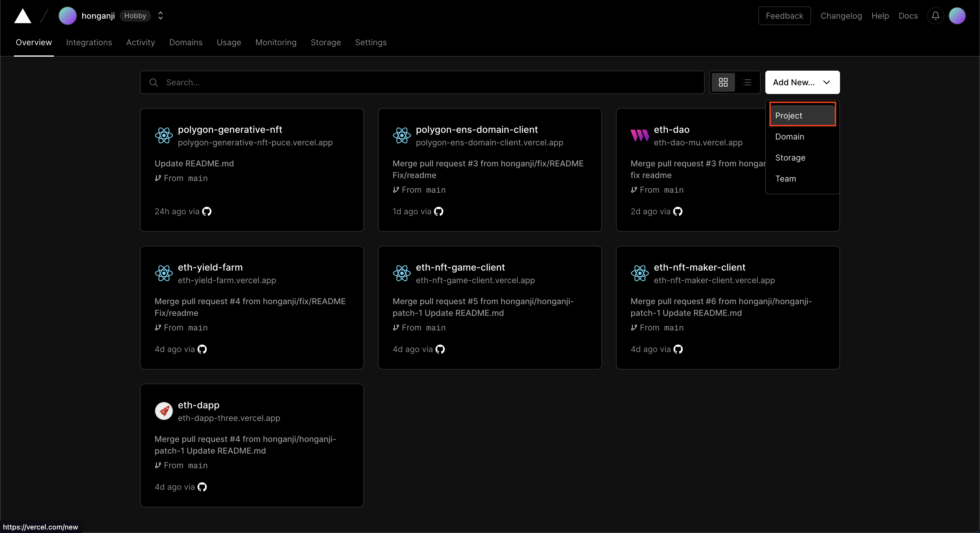Open the Help link

coord(880,15)
